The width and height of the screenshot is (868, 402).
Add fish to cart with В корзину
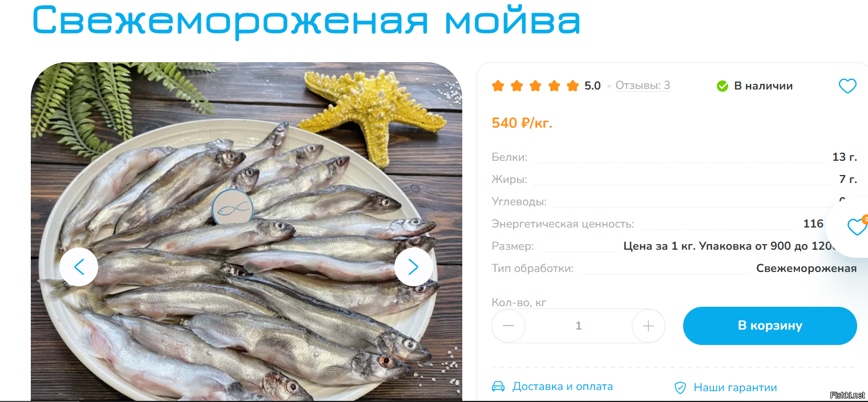click(x=770, y=326)
